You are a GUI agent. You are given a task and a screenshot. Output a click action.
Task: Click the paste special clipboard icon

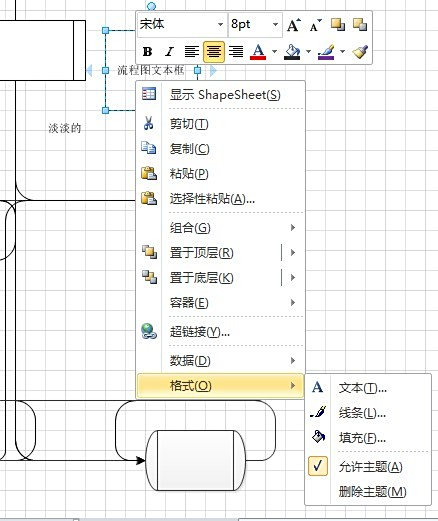149,198
